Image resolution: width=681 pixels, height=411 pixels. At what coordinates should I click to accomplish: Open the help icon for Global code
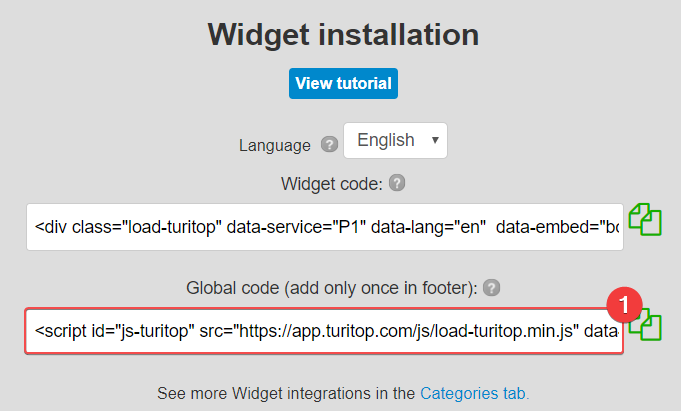pos(491,288)
